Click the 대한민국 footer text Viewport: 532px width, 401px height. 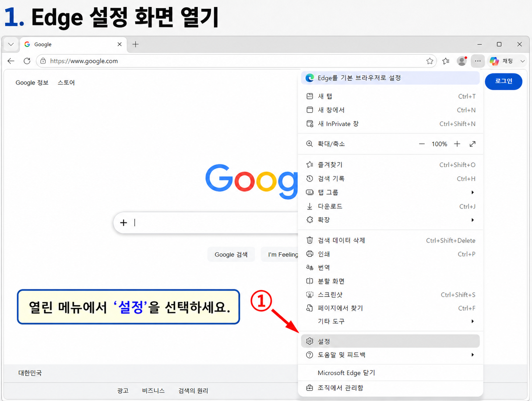point(30,373)
